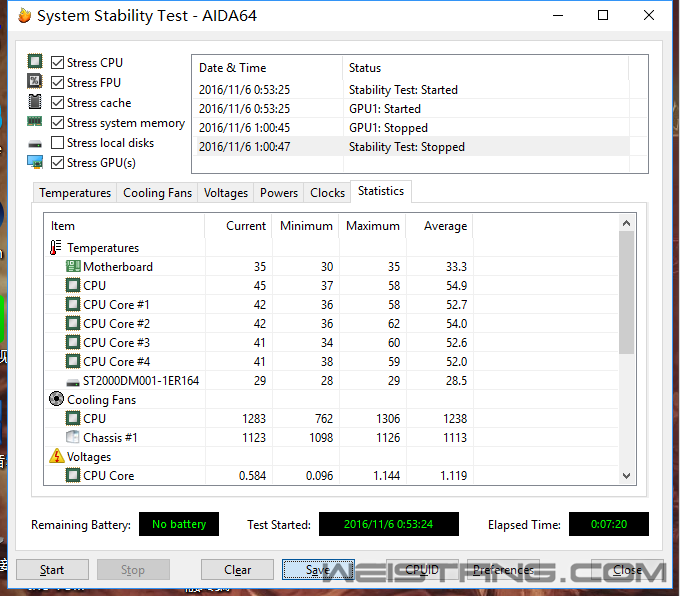Click the Elapsed Time value 0:07:20
The width and height of the screenshot is (680, 596).
tap(609, 524)
